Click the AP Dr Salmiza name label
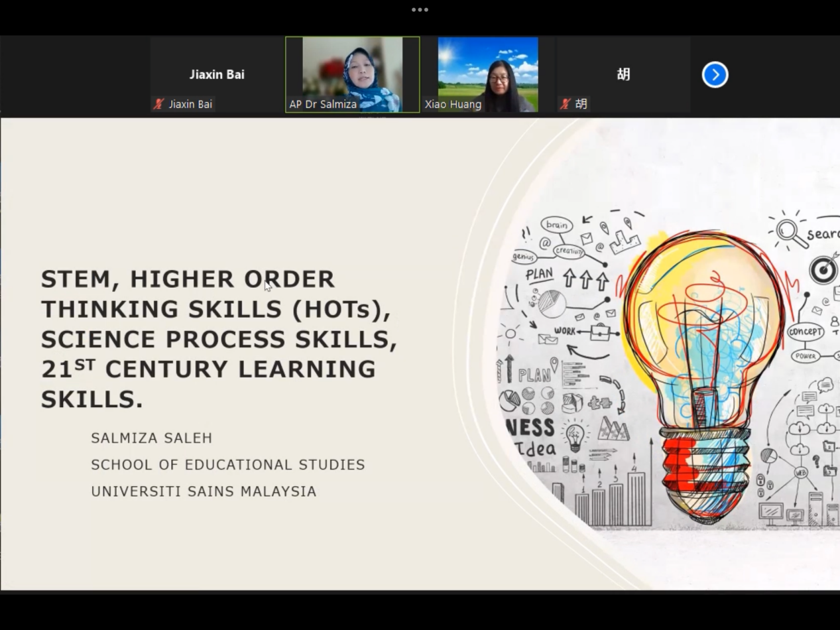The height and width of the screenshot is (630, 840). click(323, 104)
